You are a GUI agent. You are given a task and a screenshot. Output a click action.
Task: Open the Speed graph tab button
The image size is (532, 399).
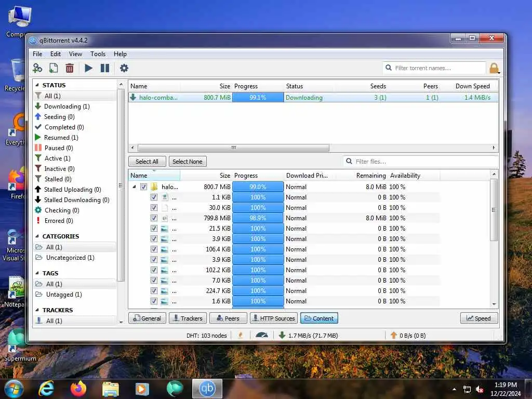(x=479, y=318)
